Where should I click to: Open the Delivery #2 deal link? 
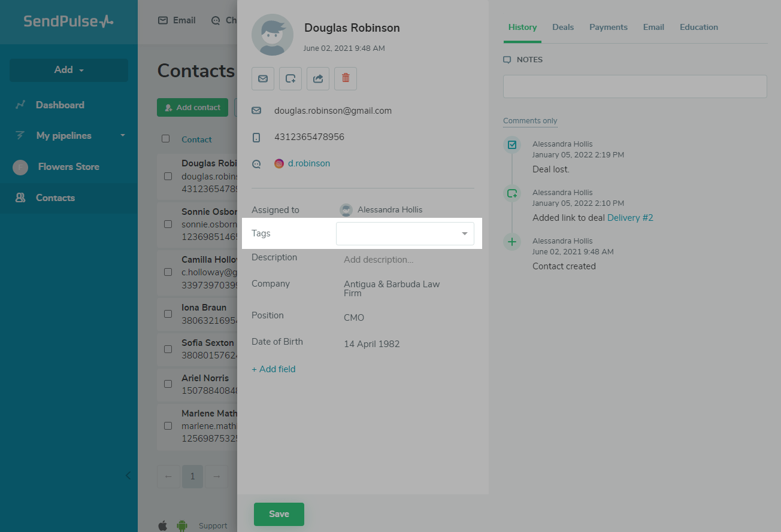630,218
